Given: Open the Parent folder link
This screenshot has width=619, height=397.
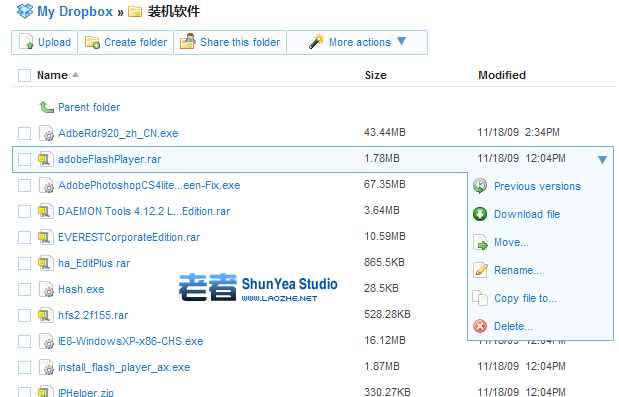Looking at the screenshot, I should tap(89, 107).
